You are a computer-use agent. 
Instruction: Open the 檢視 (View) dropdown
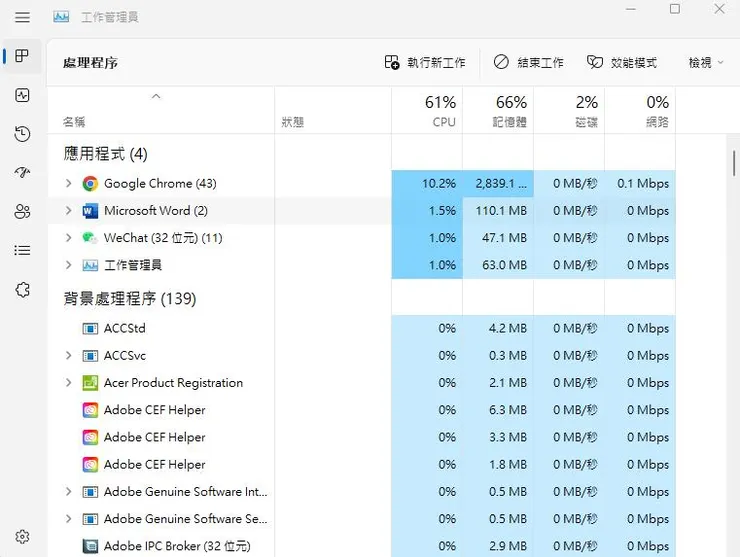click(706, 62)
